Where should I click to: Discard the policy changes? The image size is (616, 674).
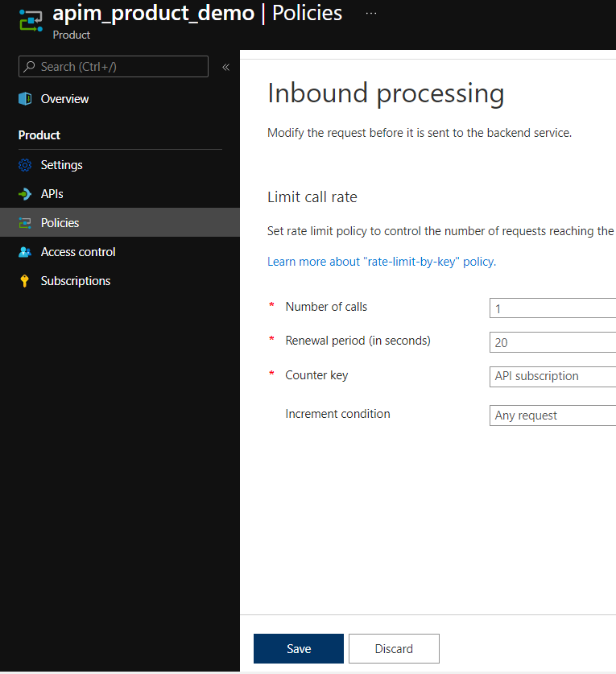(394, 648)
